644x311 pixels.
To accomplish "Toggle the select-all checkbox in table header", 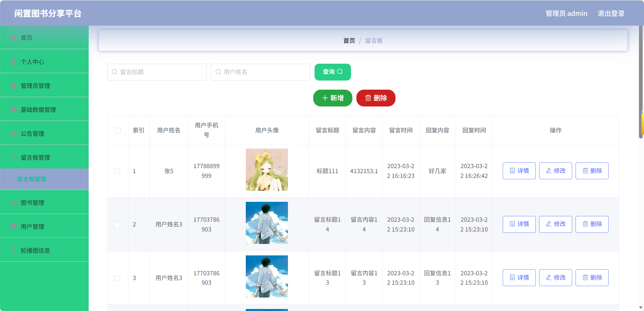I will [118, 130].
